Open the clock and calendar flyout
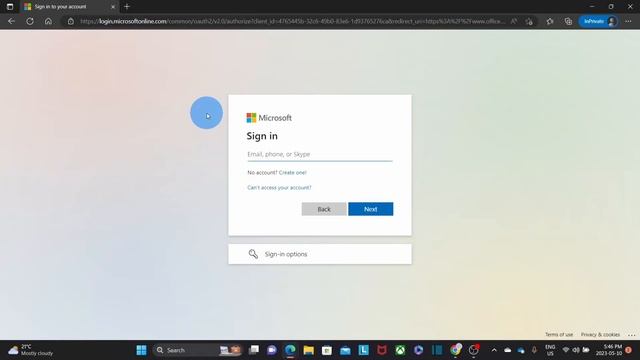This screenshot has width=640, height=360. click(x=609, y=350)
